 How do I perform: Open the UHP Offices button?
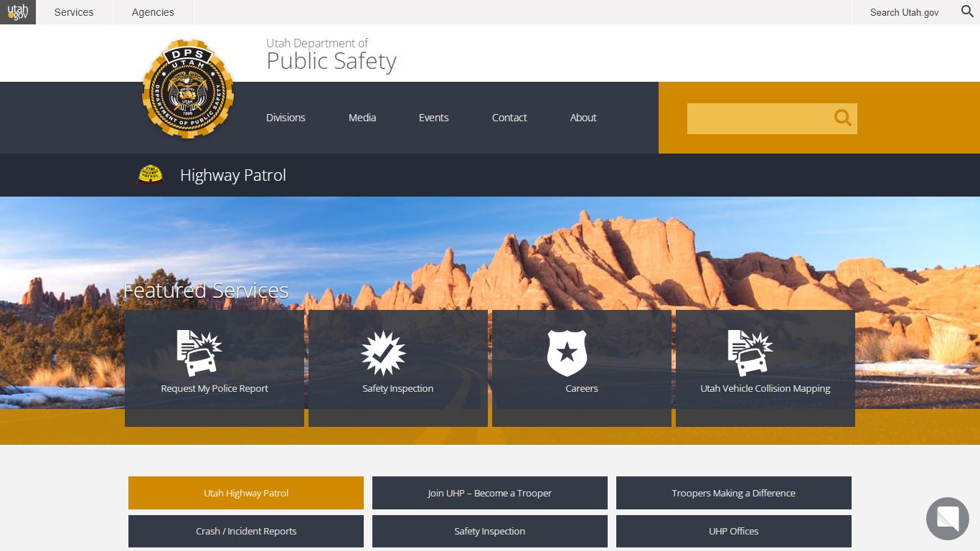734,532
